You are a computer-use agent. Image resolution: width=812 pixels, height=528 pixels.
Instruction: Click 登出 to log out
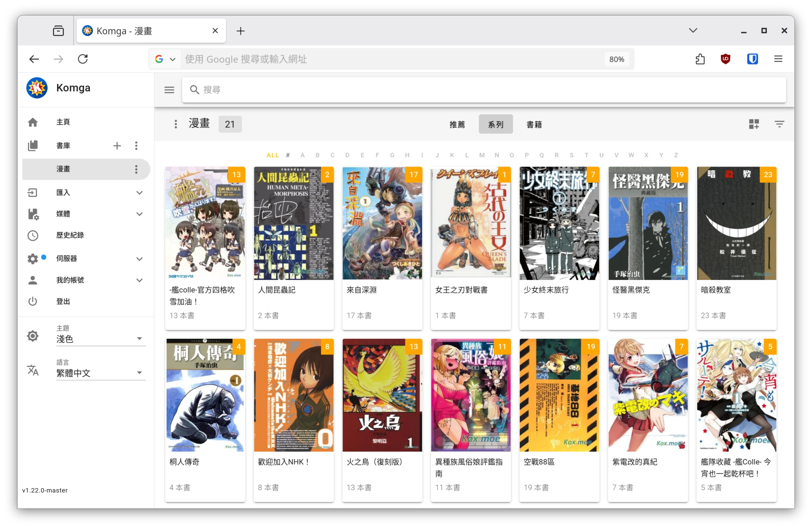[x=63, y=302]
